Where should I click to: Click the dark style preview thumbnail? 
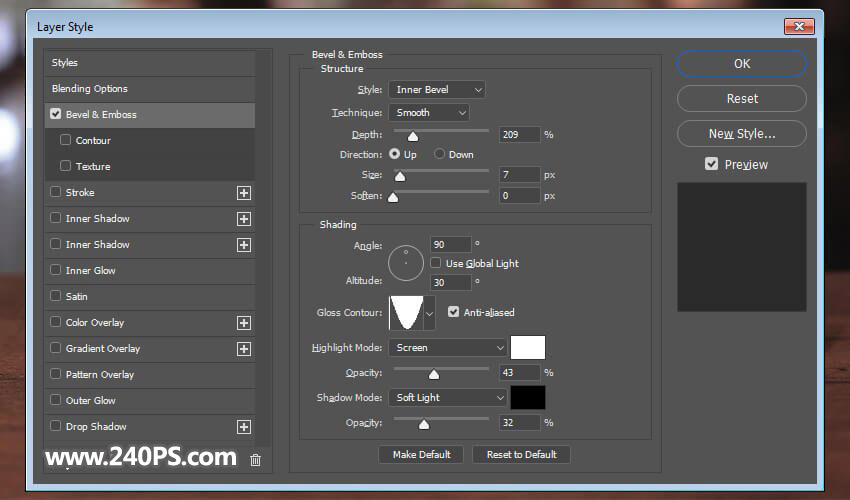(x=742, y=247)
